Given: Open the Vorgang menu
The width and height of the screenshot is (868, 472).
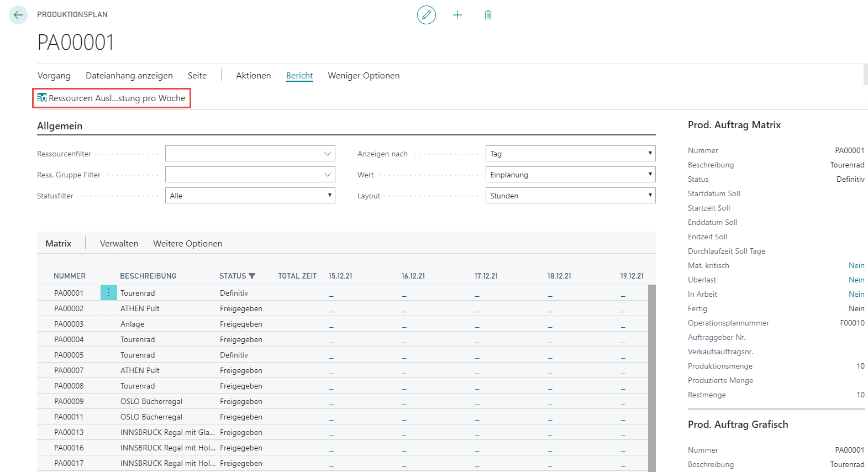Looking at the screenshot, I should click(54, 76).
